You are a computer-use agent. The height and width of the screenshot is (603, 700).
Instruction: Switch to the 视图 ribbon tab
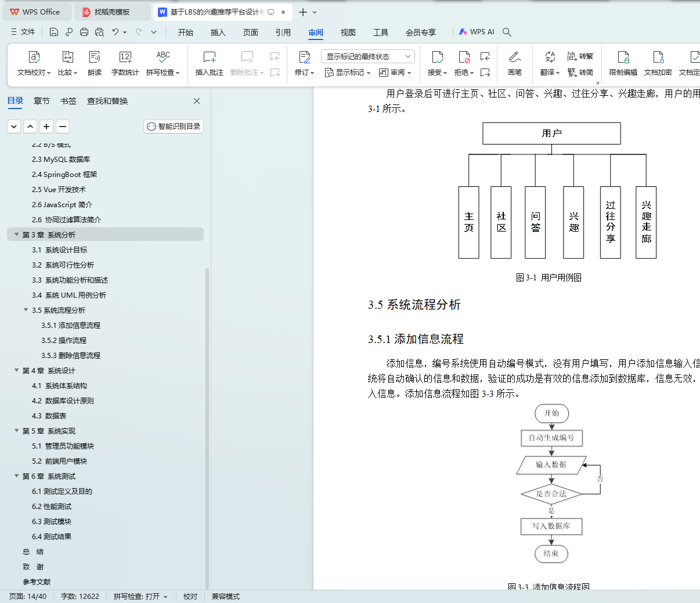click(x=348, y=33)
